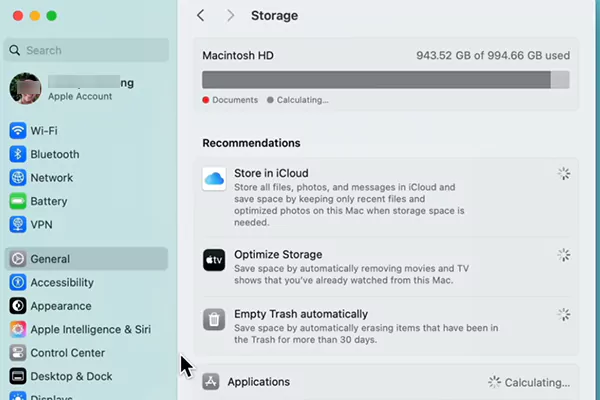Click the Wi-Fi icon in sidebar
600x400 pixels.
click(18, 131)
